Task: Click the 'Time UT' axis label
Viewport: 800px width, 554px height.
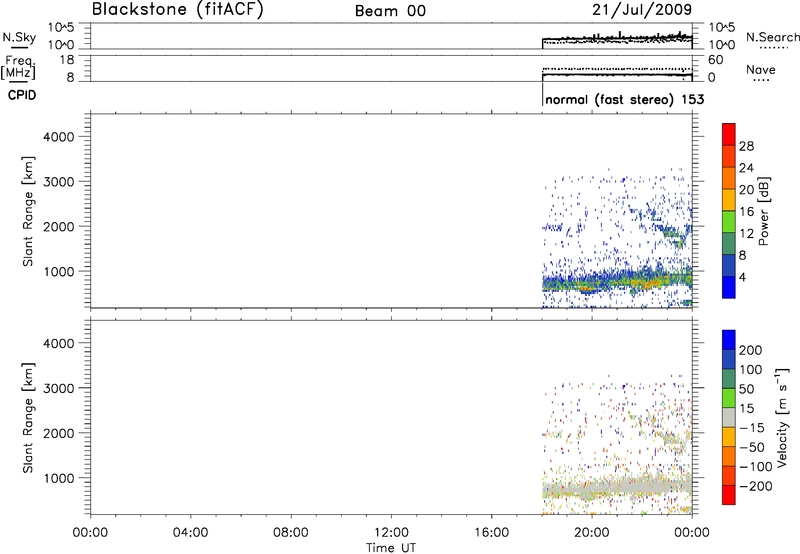Action: (391, 548)
